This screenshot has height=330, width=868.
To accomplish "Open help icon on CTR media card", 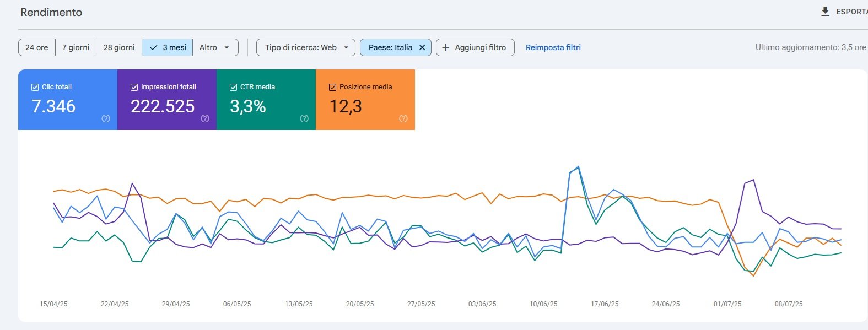I will (304, 118).
